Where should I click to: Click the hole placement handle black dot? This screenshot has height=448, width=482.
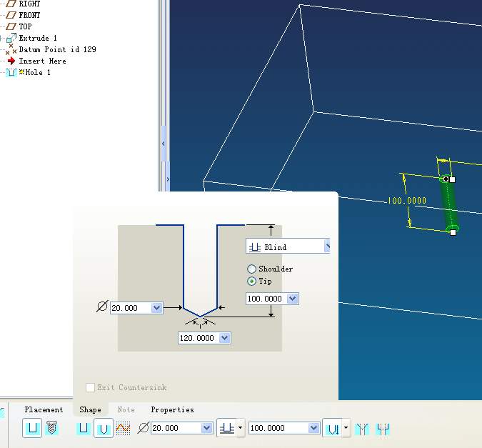446,179
